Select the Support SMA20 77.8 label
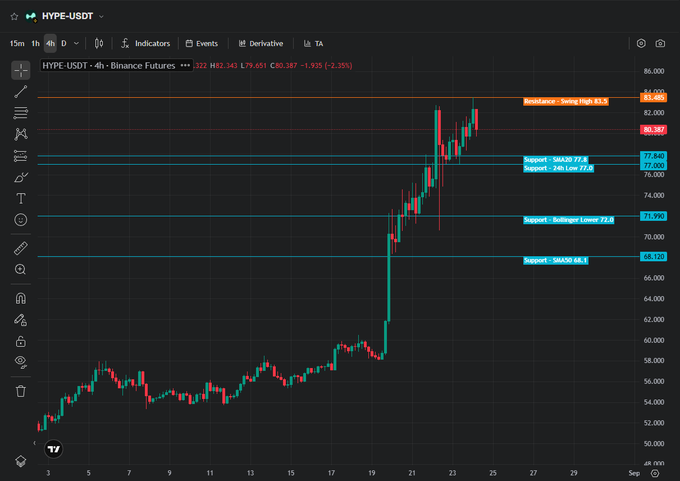Image resolution: width=680 pixels, height=481 pixels. point(556,160)
